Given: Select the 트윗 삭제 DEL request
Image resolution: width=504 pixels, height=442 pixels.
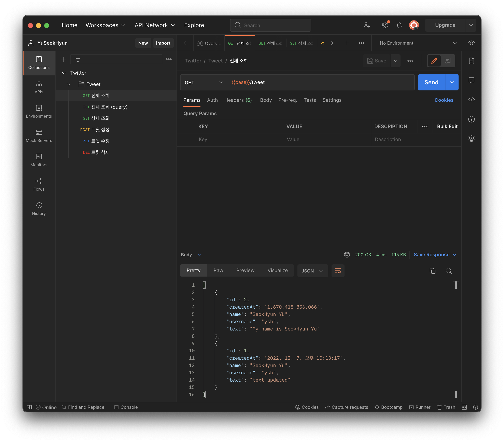Looking at the screenshot, I should pos(116,152).
